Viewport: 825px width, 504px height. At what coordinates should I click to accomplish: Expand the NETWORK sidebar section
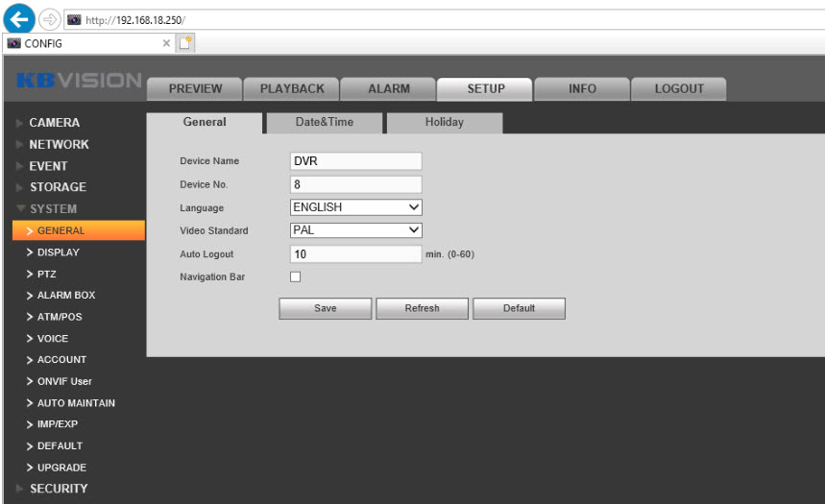click(x=59, y=144)
